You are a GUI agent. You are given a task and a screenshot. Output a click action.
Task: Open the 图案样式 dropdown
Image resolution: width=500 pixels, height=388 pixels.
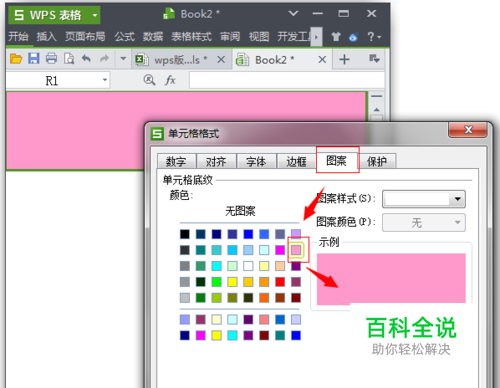(x=457, y=199)
